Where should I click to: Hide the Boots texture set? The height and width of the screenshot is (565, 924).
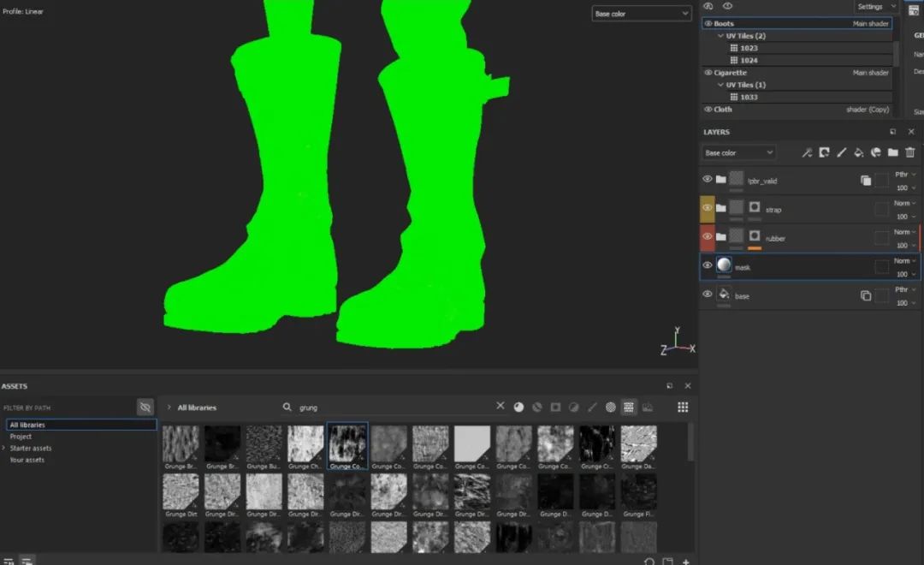click(708, 24)
